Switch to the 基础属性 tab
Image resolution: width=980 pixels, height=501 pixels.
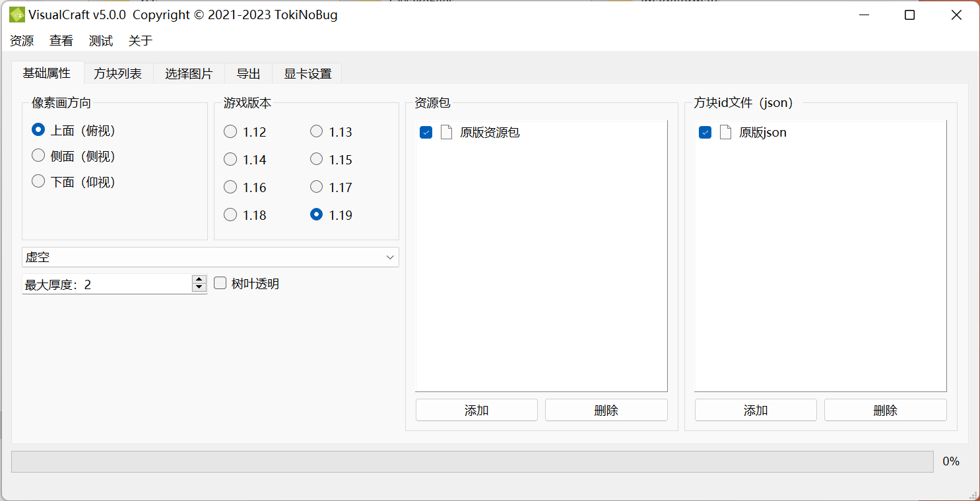tap(47, 73)
